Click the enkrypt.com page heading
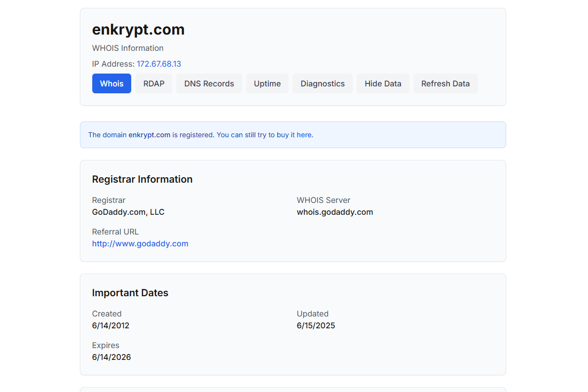This screenshot has height=392, width=588. click(x=139, y=30)
